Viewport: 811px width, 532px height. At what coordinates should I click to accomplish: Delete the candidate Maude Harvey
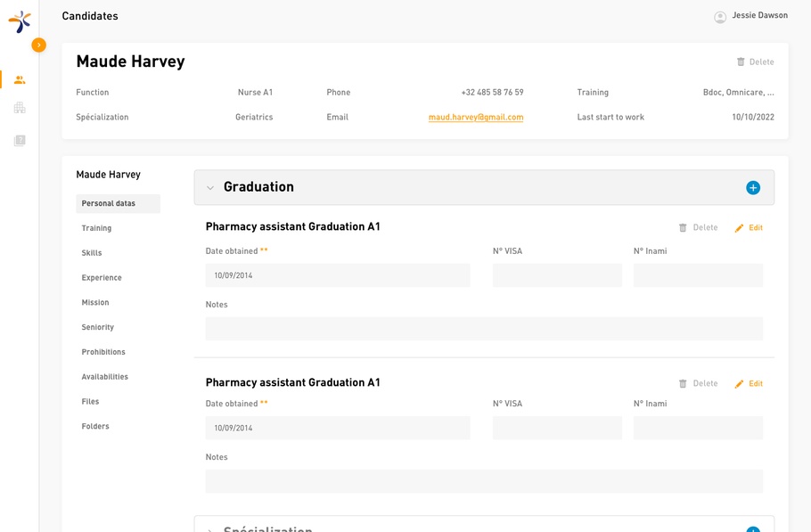(755, 62)
